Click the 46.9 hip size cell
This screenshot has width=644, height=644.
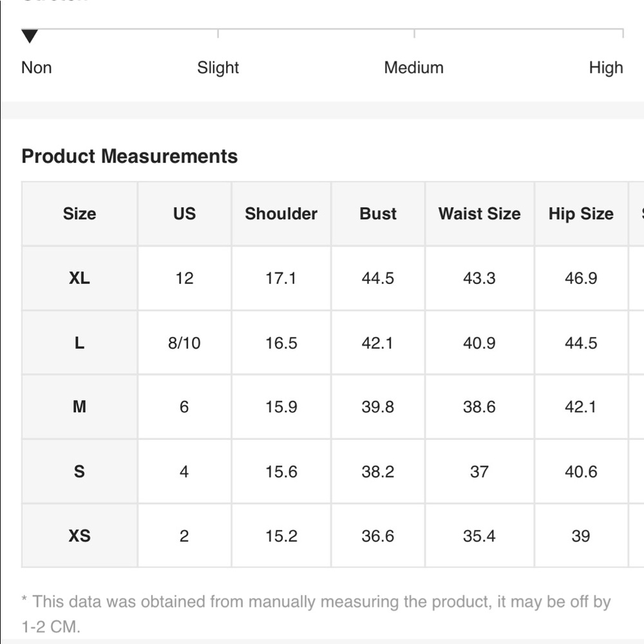tap(581, 278)
